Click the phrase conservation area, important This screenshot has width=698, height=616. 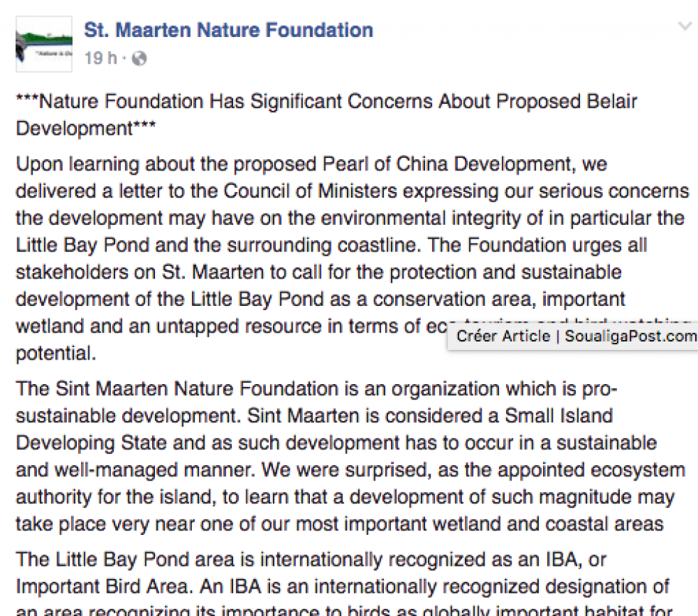(499, 300)
